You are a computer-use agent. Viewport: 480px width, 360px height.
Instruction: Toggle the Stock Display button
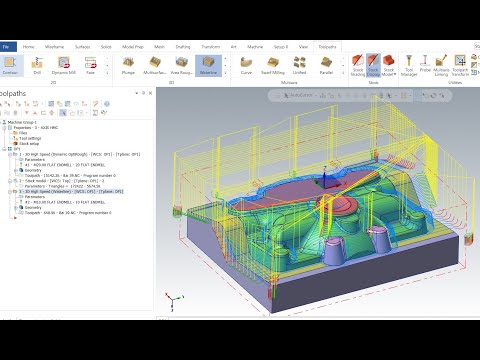(373, 66)
